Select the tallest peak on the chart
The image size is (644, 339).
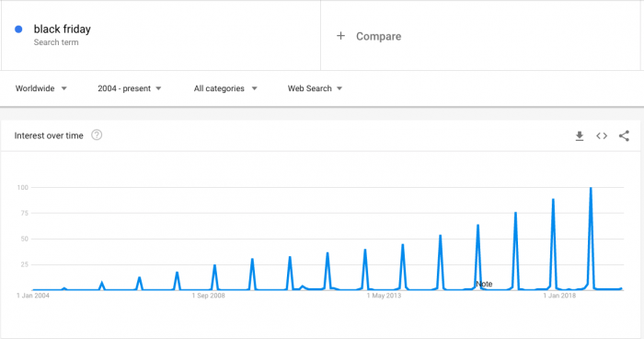click(x=591, y=189)
